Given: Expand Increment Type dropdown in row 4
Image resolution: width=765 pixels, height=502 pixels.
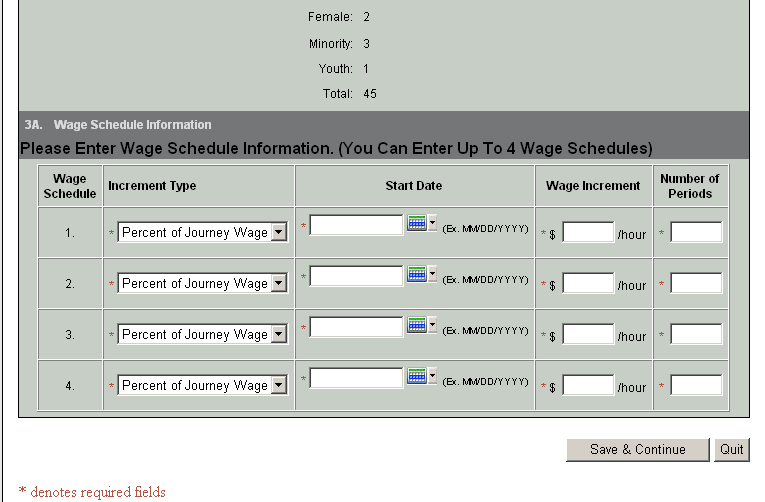Looking at the screenshot, I should click(x=279, y=386).
